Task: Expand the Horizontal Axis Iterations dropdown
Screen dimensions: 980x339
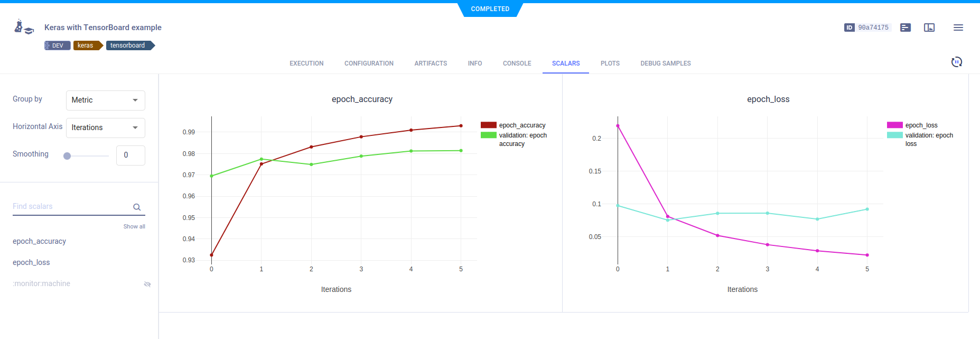Action: (106, 127)
